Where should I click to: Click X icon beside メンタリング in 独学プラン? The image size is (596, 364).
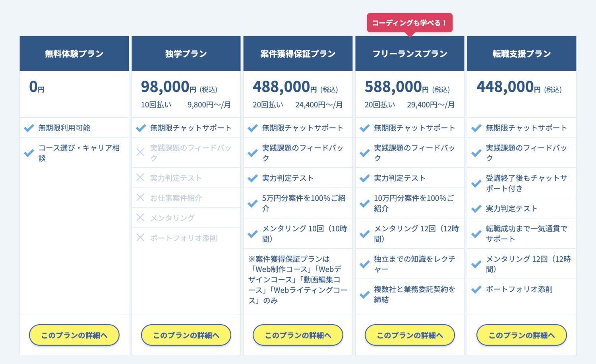click(x=140, y=217)
